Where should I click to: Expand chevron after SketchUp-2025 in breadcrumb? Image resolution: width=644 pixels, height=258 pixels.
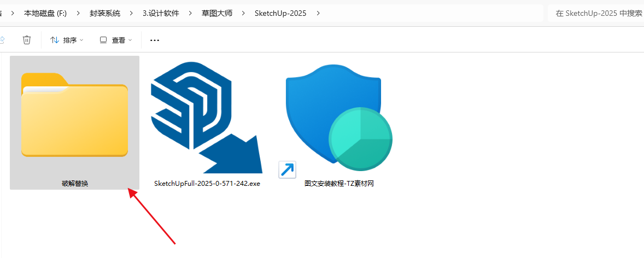318,13
